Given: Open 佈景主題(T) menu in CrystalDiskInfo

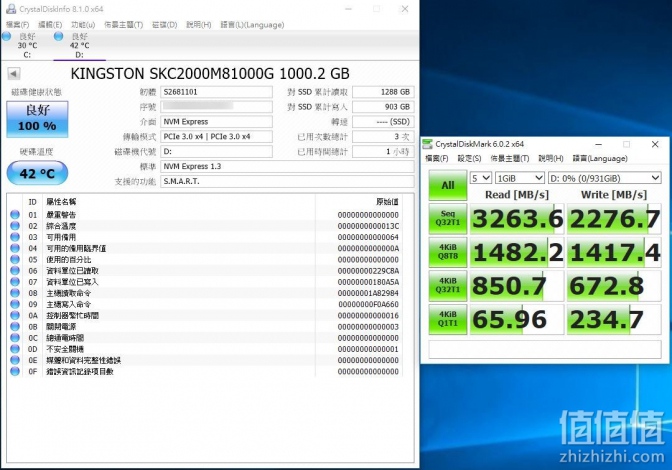Looking at the screenshot, I should (124, 25).
